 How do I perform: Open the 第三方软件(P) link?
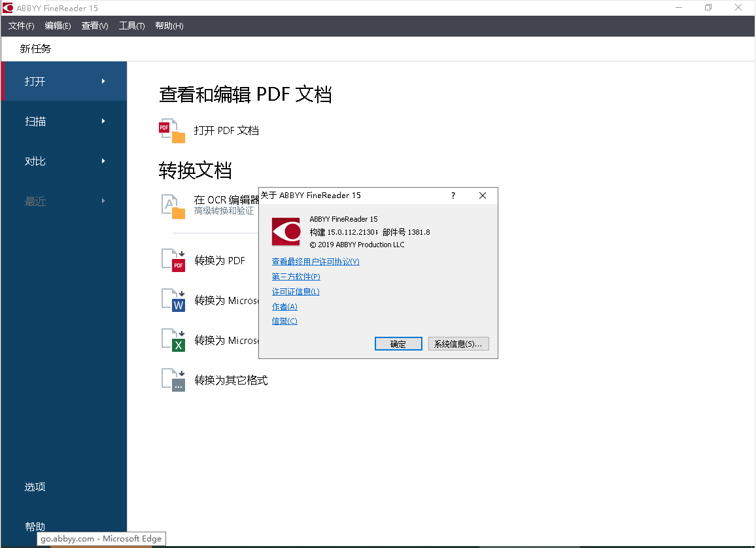pyautogui.click(x=296, y=277)
